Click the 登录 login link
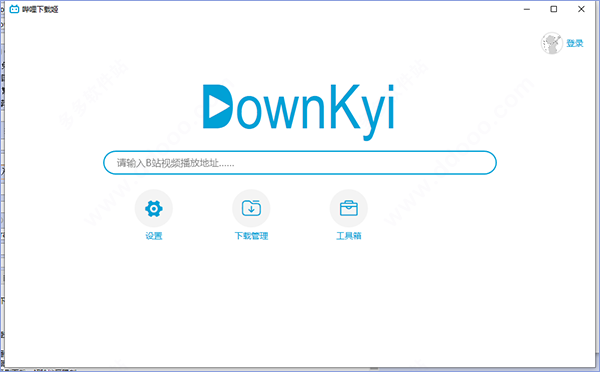Image resolution: width=600 pixels, height=372 pixels. [575, 43]
